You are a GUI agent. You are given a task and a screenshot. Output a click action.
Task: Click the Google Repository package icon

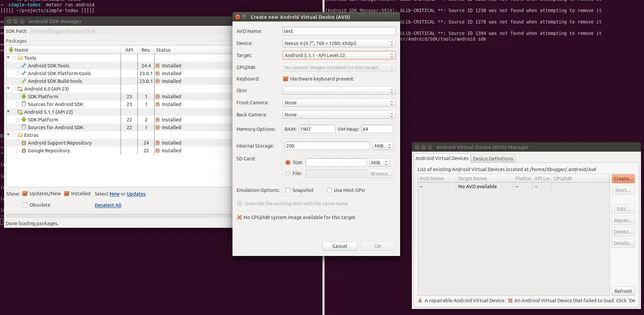[24, 151]
